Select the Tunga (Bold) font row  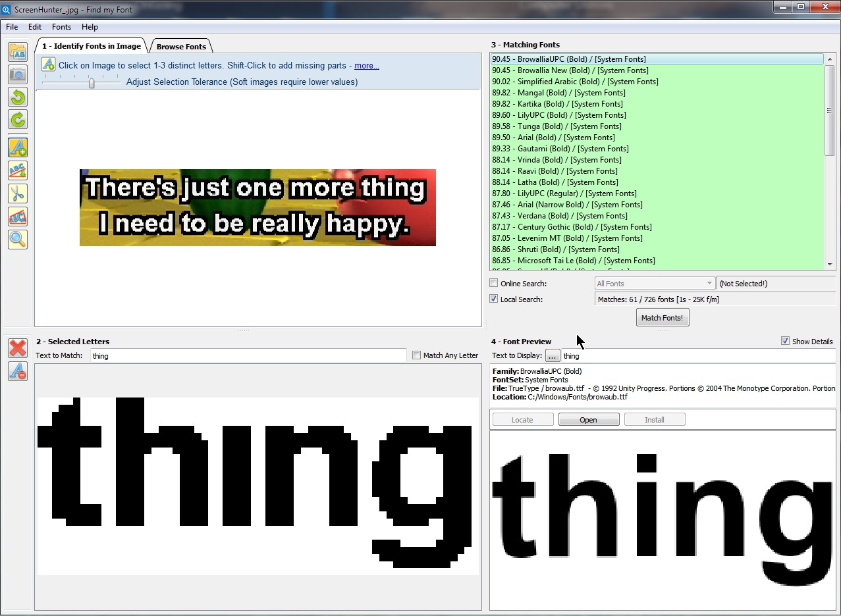[x=657, y=126]
